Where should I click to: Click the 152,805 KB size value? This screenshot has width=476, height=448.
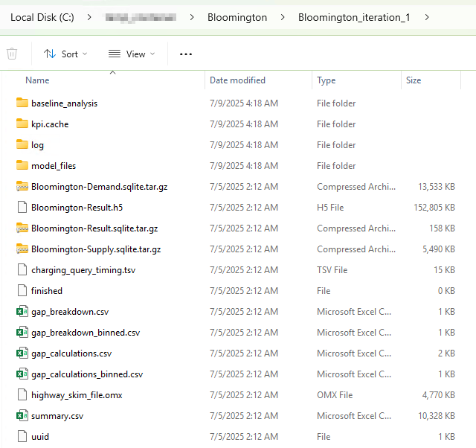pos(434,208)
